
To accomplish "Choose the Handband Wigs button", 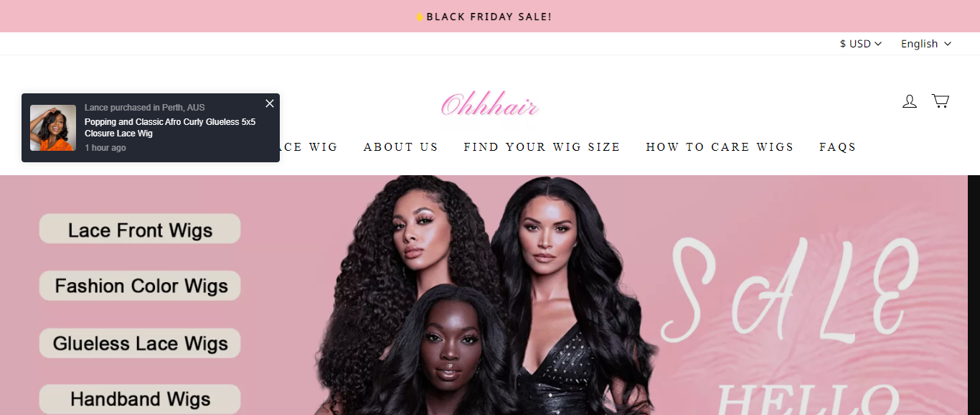I will click(140, 399).
